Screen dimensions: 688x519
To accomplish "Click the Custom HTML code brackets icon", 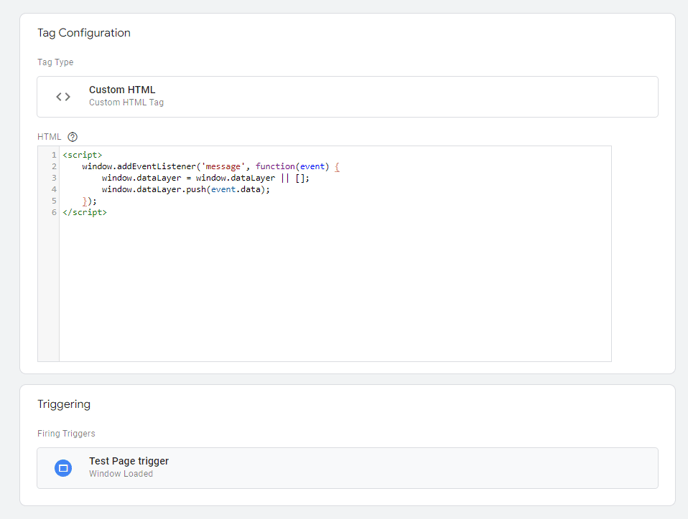I will [63, 97].
